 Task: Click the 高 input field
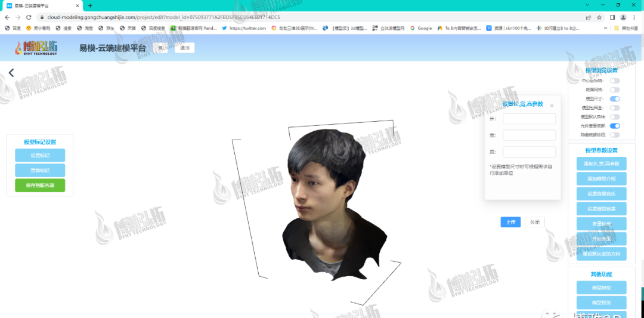[x=530, y=152]
